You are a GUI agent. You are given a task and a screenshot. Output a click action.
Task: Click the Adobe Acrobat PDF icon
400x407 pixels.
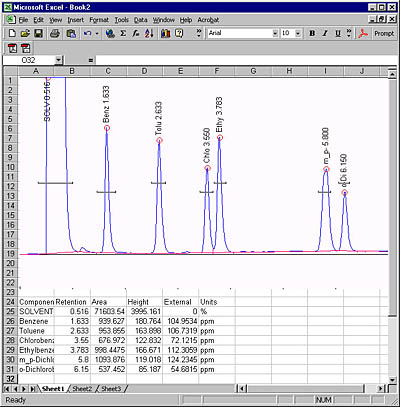tap(363, 33)
